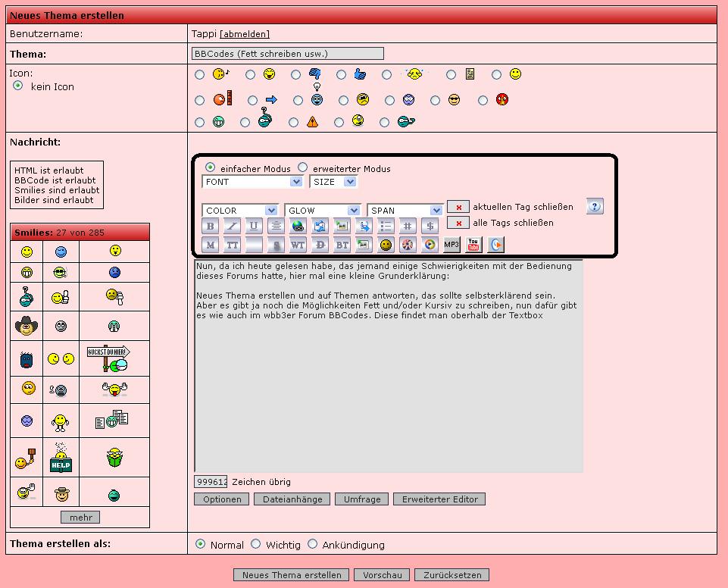Log out via the abmelden link
Image resolution: width=728 pixels, height=588 pixels.
245,34
